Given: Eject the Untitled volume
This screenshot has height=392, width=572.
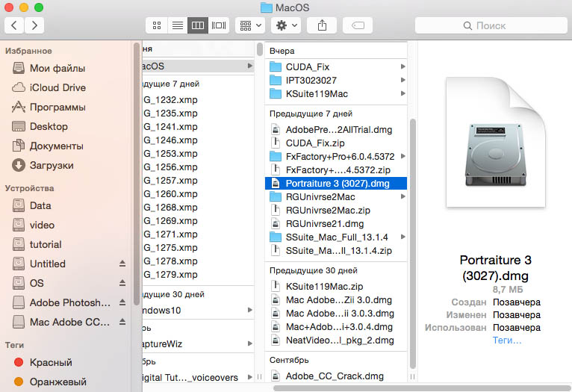Looking at the screenshot, I should 122,264.
